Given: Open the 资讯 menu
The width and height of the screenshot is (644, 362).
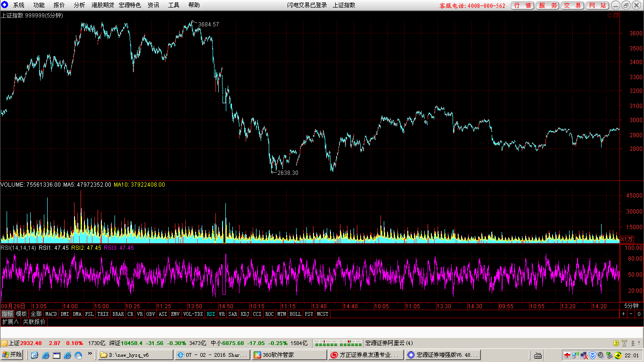Looking at the screenshot, I should click(153, 5).
